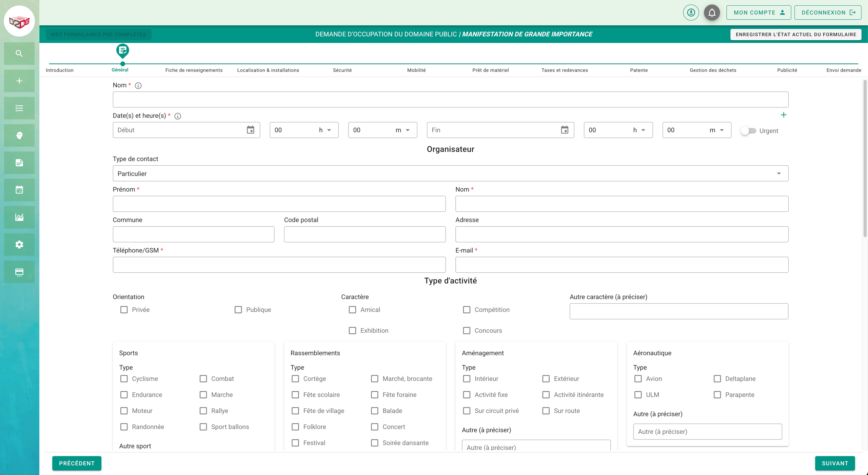Tick the Cyclisme sport checkbox
The image size is (868, 475).
point(124,379)
